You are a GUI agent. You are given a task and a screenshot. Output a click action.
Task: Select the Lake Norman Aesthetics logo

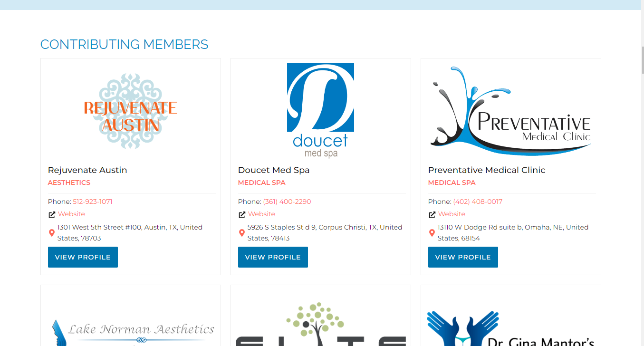pyautogui.click(x=133, y=332)
